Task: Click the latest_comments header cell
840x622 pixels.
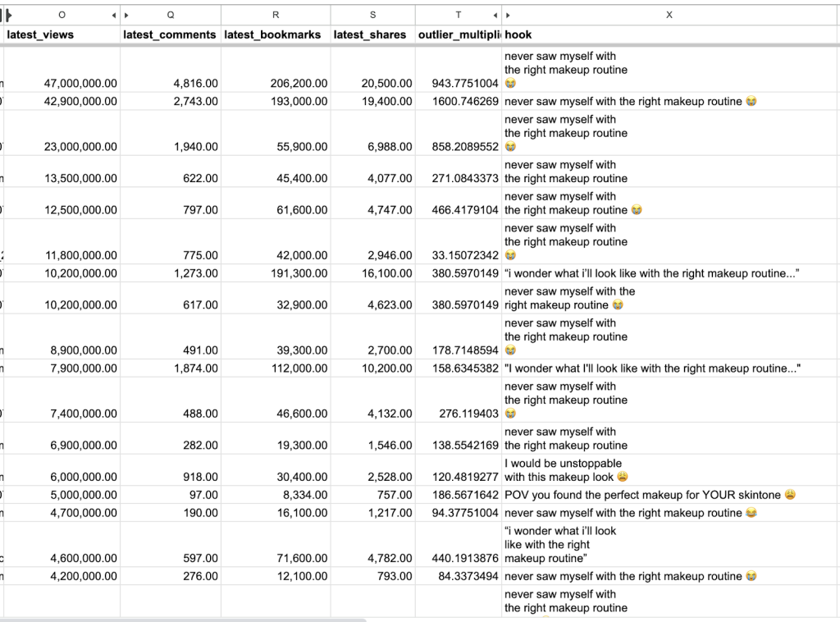Action: 170,34
